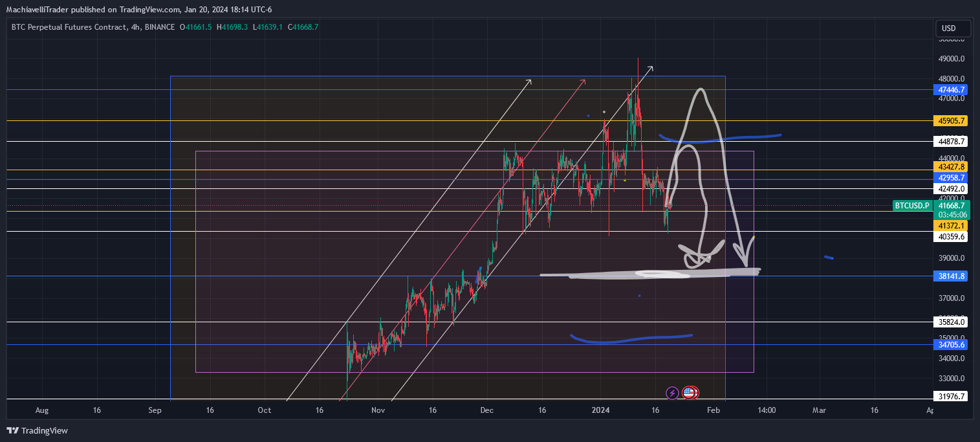Select the 47446.7 blue price label
Viewport: 980px width, 442px height.
pos(951,89)
